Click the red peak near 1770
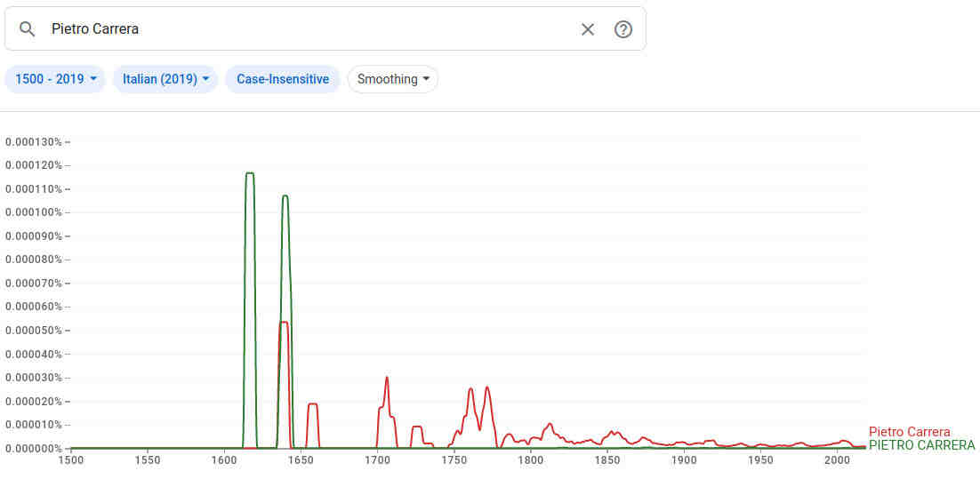 (x=487, y=387)
